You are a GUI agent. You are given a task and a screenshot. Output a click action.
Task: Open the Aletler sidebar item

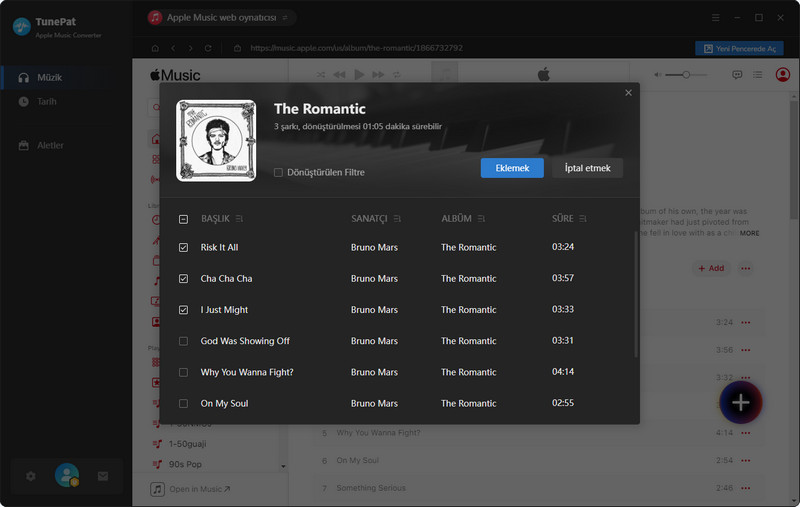tap(50, 146)
